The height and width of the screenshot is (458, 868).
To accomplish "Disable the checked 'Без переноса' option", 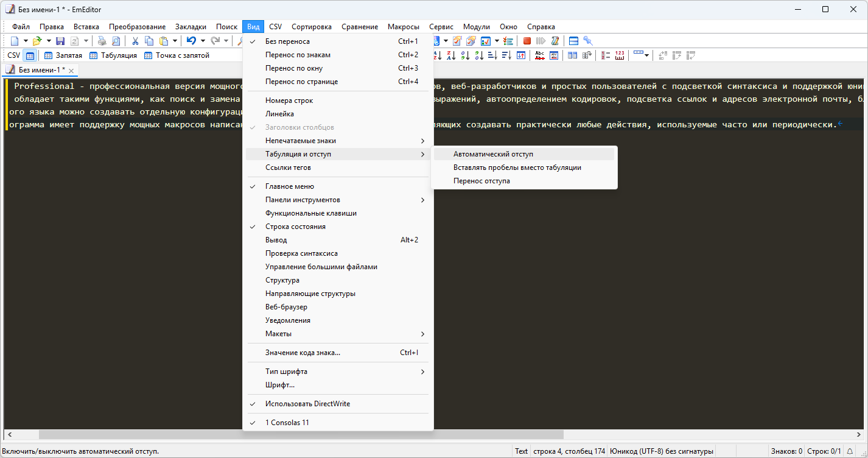I will tap(287, 41).
